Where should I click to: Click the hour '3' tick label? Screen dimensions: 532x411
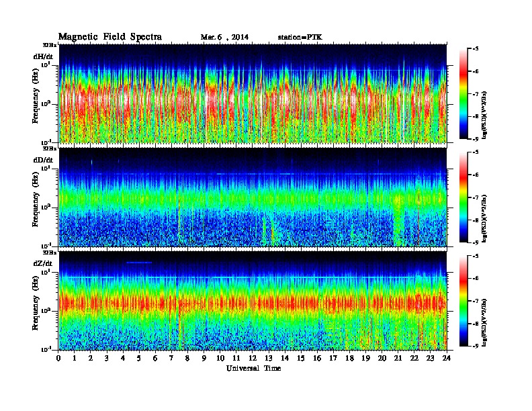(107, 358)
